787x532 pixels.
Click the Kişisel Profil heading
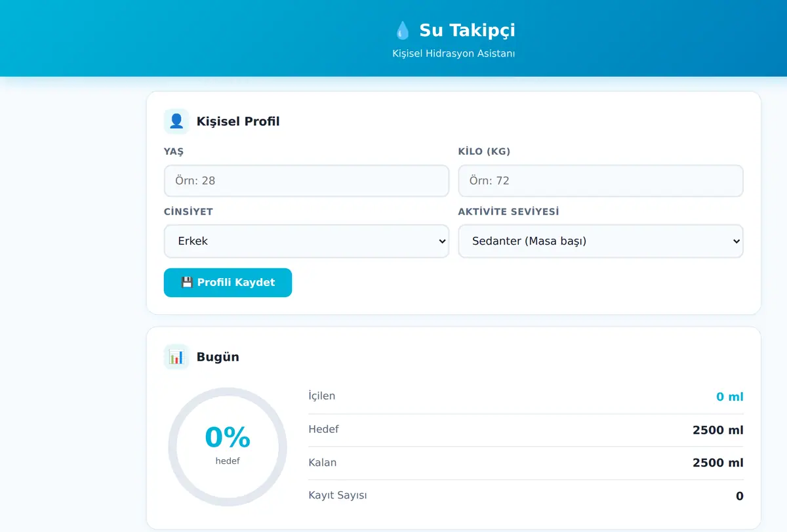(x=238, y=121)
